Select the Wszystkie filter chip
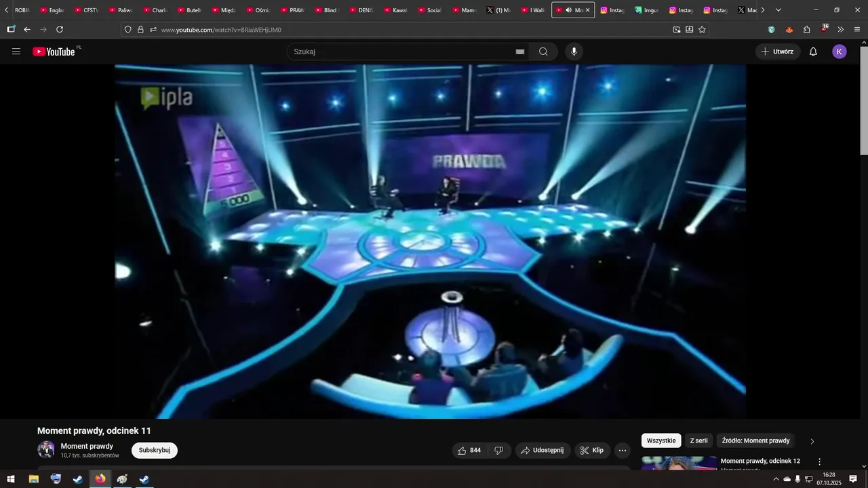 pos(661,441)
